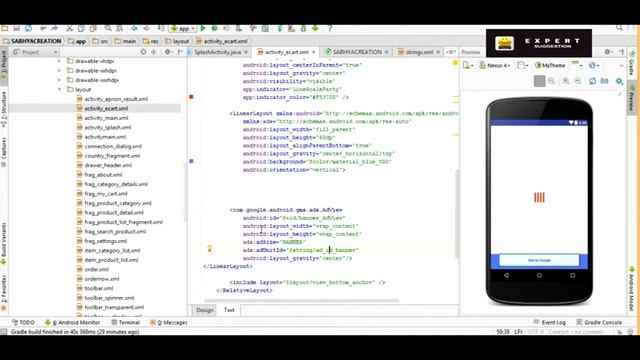This screenshot has width=640, height=360.
Task: Open the app run configuration dropdown
Action: click(183, 29)
